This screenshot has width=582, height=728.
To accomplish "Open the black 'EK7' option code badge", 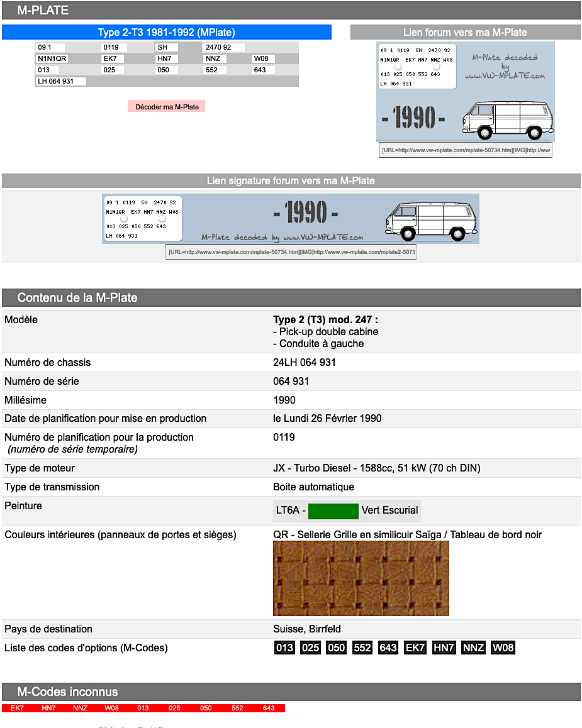I will pos(415,648).
